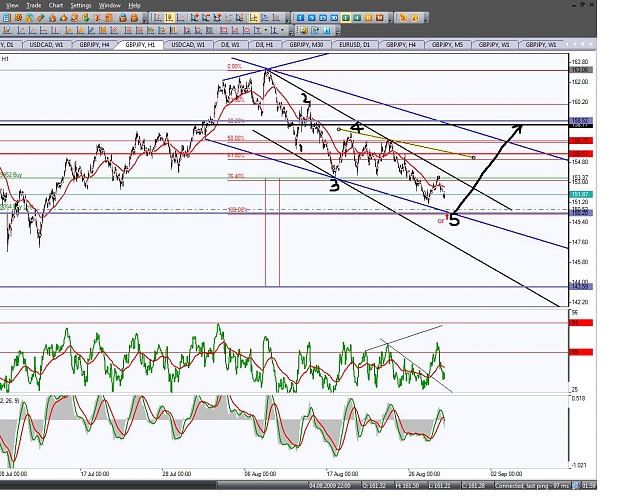Click the highlighted chart-shift icon in chart toolbar
The height and width of the screenshot is (500, 625).
(x=254, y=18)
